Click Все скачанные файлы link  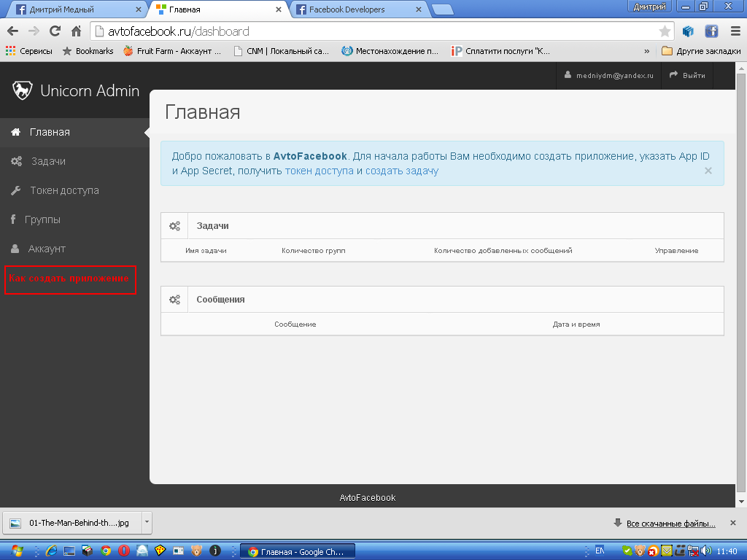coord(671,524)
